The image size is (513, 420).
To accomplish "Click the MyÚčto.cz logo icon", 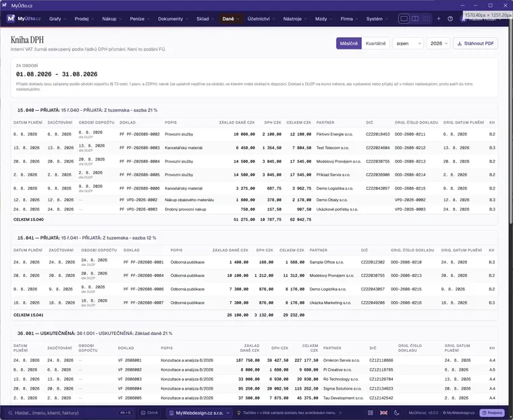I will (11, 19).
